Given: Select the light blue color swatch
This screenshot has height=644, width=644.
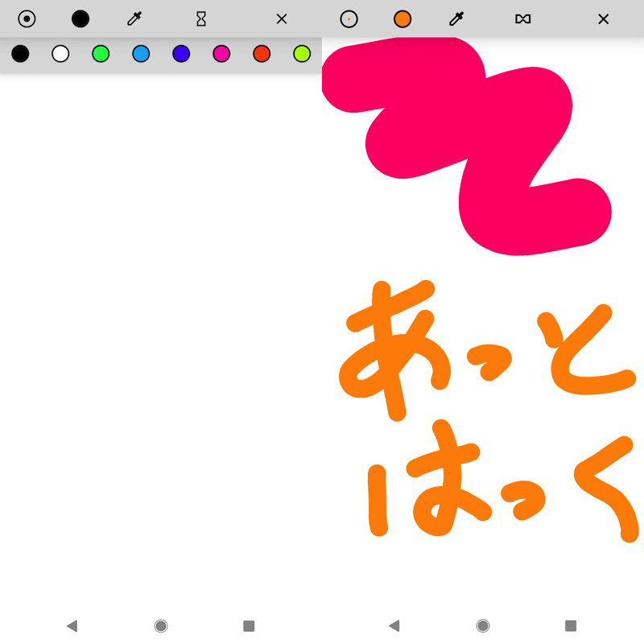Looking at the screenshot, I should [x=141, y=54].
